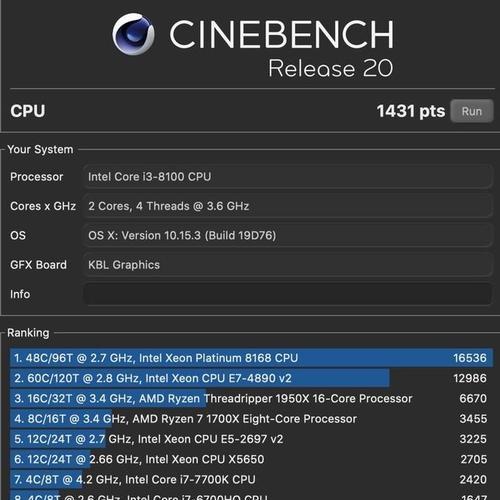Click the Release 20 label

click(331, 69)
